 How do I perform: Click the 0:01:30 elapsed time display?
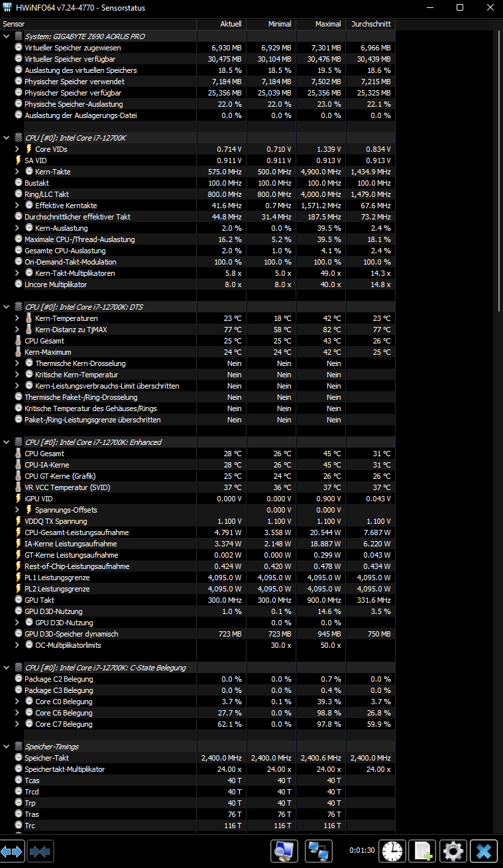pos(362,851)
